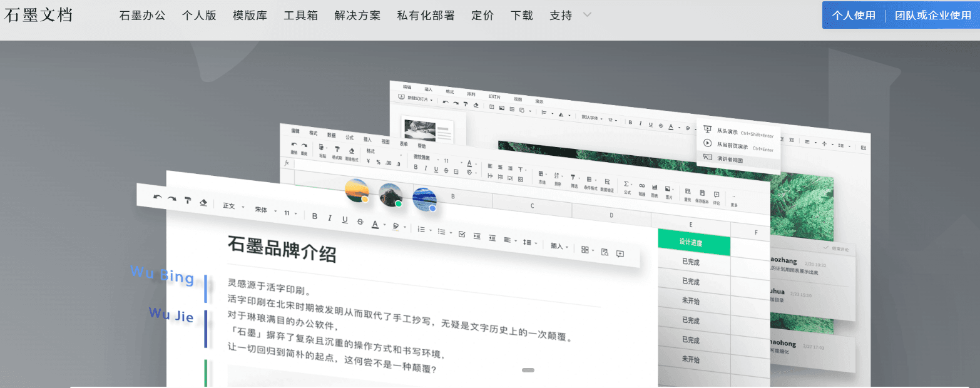Click 更多 in spreadsheet toolbar

pos(734,201)
